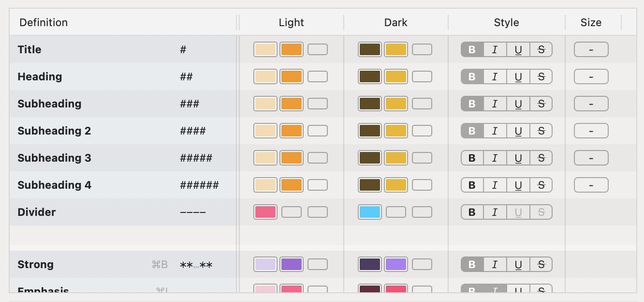644x302 pixels.
Task: Toggle italic icon in Strong row
Action: tap(495, 264)
